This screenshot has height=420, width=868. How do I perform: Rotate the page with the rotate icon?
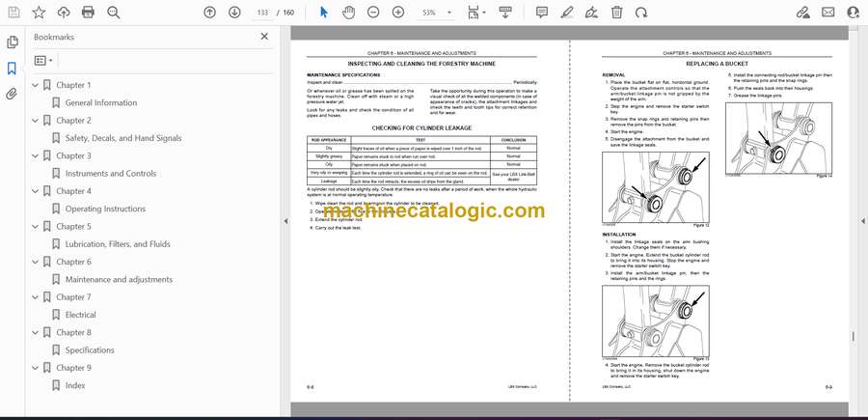(641, 13)
